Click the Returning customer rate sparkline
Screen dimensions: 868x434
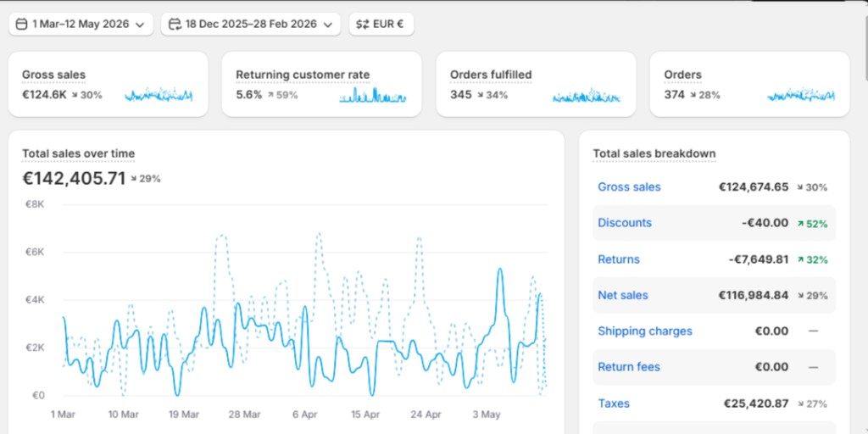pyautogui.click(x=373, y=95)
